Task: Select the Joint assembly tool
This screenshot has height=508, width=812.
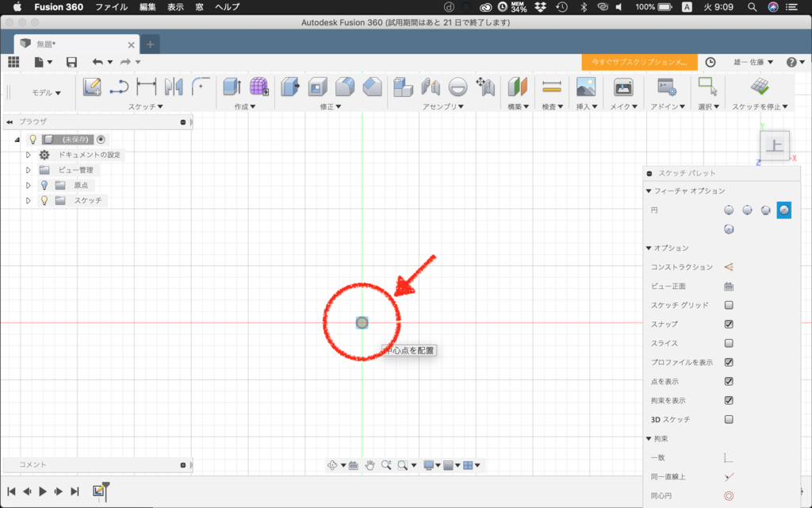Action: click(x=431, y=87)
